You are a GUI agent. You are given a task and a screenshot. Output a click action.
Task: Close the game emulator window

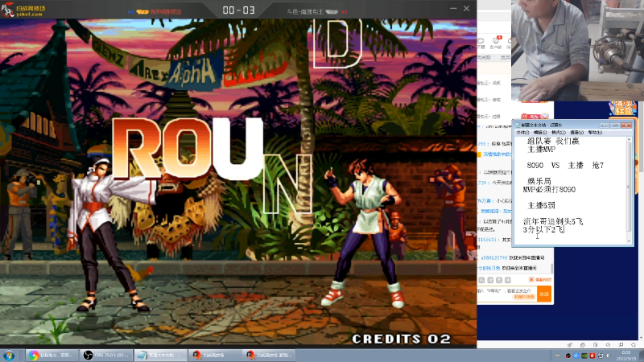point(467,8)
